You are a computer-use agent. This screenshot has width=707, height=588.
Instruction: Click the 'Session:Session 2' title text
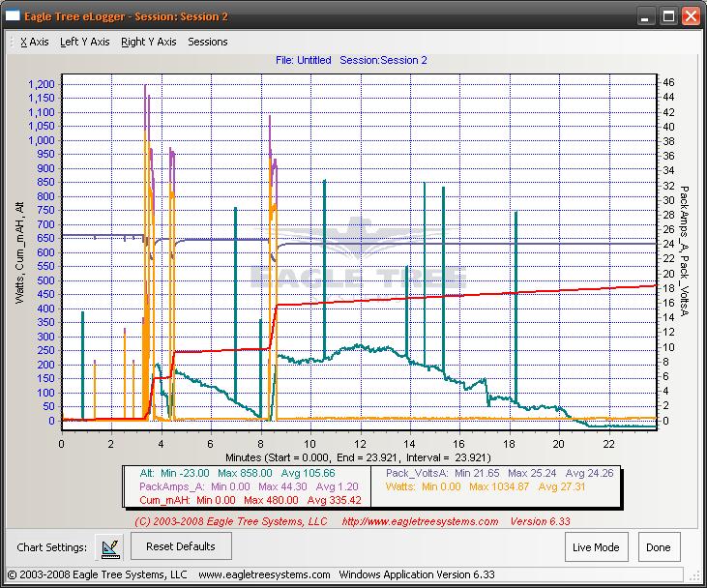click(x=383, y=60)
